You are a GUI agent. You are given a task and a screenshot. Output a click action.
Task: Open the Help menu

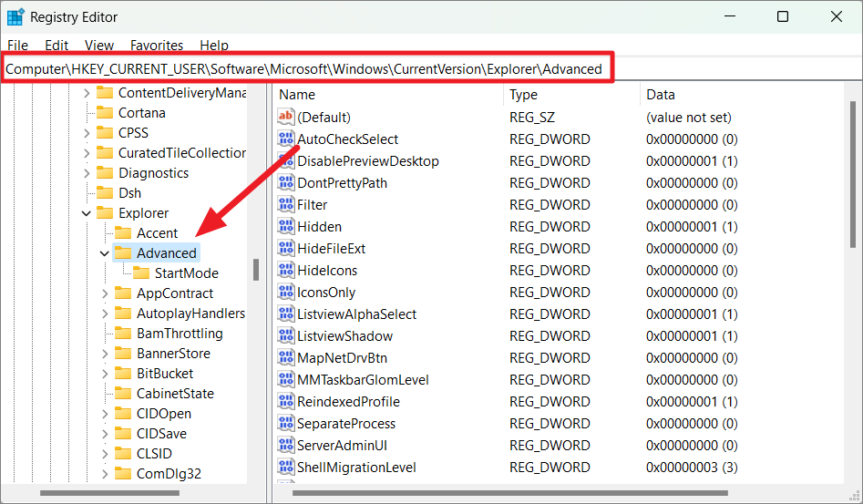[214, 46]
